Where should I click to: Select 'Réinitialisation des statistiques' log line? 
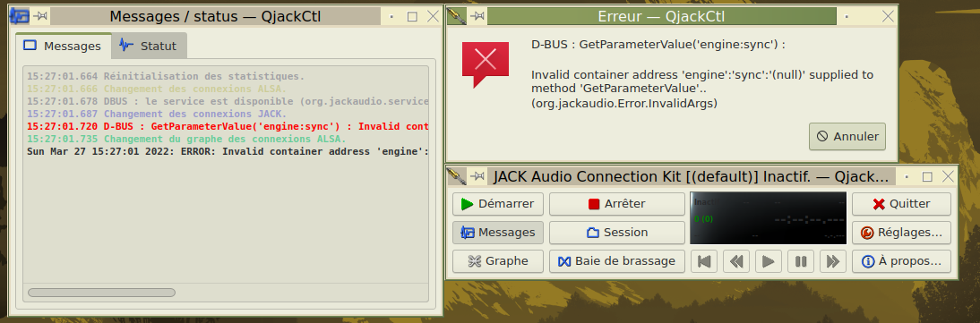[x=166, y=76]
